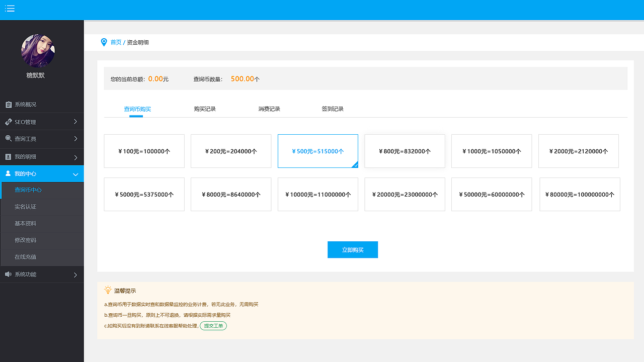The width and height of the screenshot is (644, 362).
Task: Open the 系统功能 sidebar menu
Action: [42, 275]
